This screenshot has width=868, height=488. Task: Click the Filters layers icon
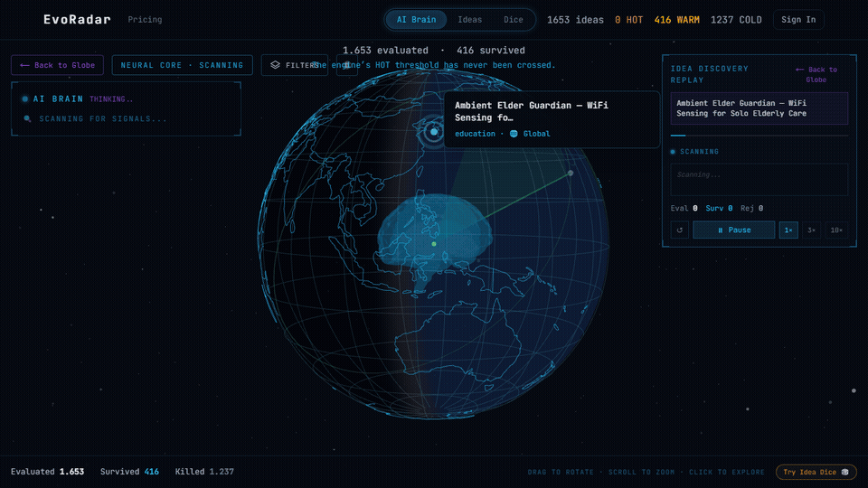pyautogui.click(x=275, y=65)
